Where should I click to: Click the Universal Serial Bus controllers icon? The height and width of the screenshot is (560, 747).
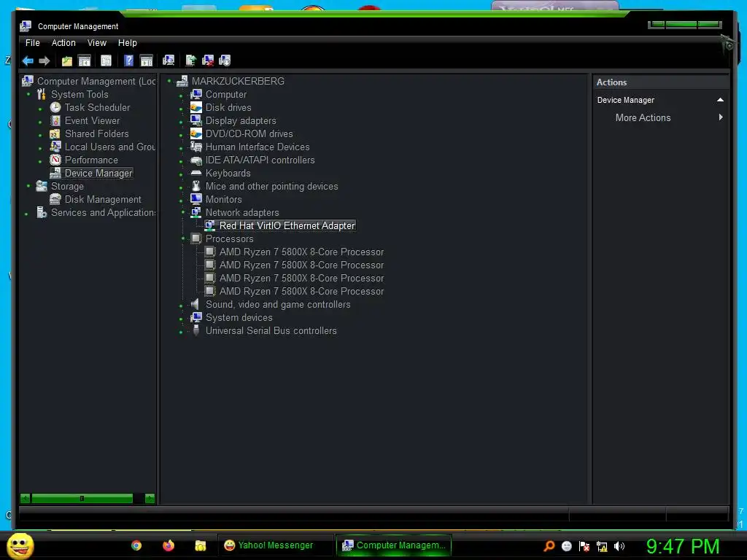[x=196, y=330]
